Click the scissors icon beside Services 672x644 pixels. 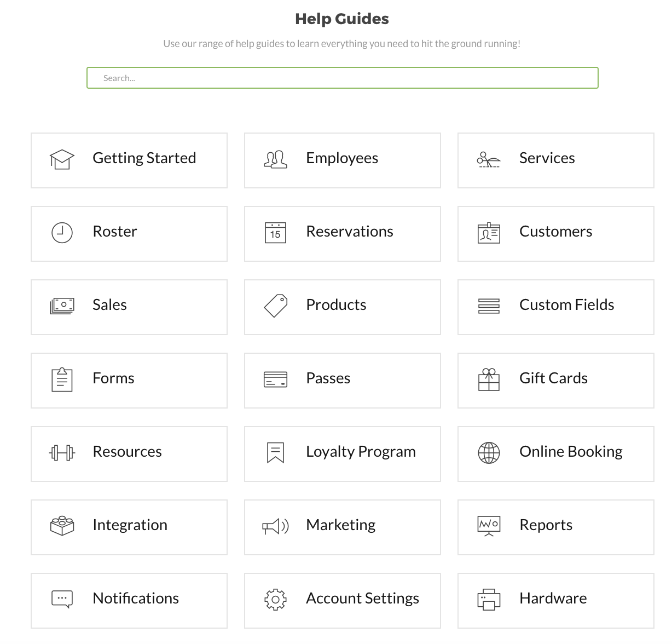489,159
